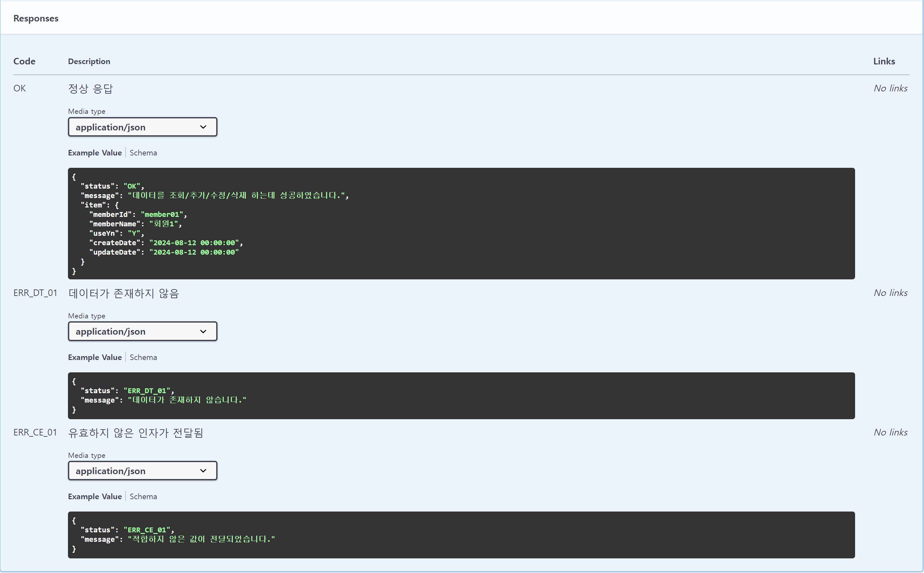Click the chevron arrow in the ERR_DT_01 media type select
Image resolution: width=924 pixels, height=573 pixels.
click(x=203, y=331)
